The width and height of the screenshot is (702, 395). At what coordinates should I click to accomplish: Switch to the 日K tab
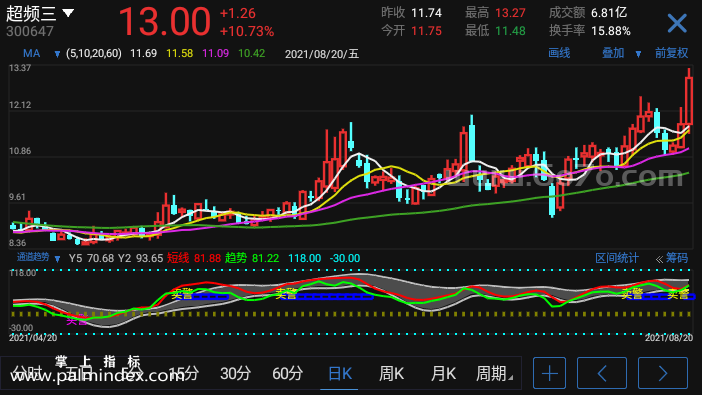pyautogui.click(x=340, y=373)
